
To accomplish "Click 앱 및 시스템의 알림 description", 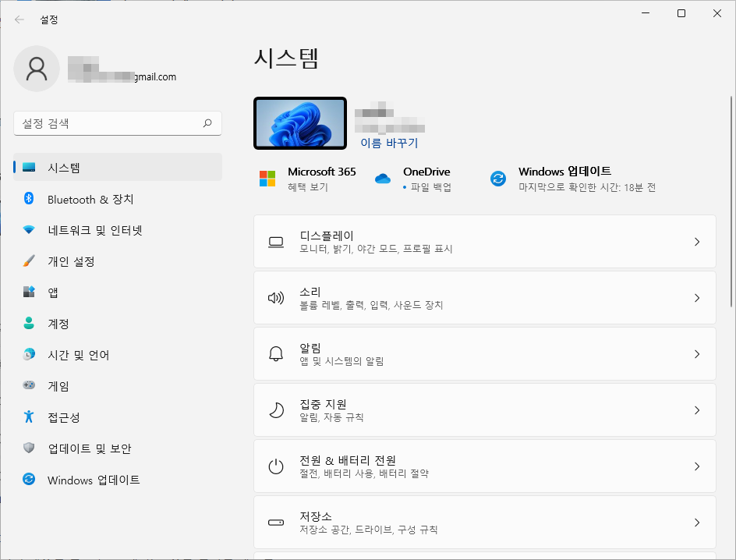I will point(341,361).
